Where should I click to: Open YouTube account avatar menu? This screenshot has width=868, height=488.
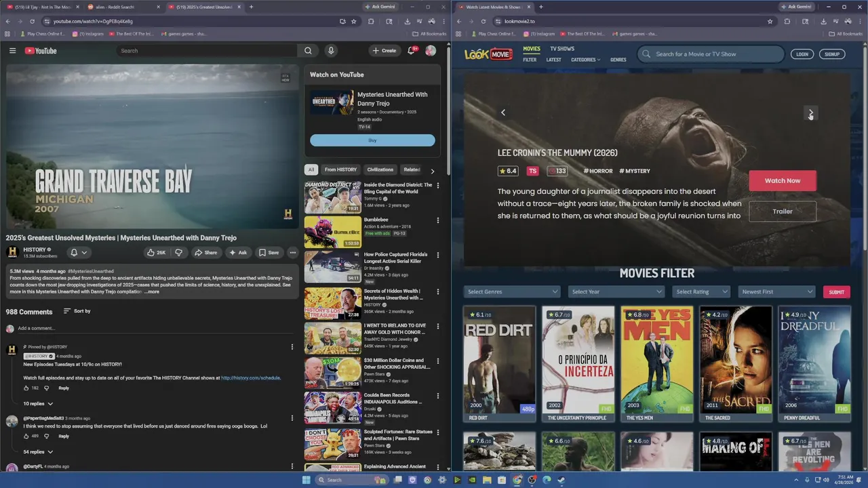431,51
